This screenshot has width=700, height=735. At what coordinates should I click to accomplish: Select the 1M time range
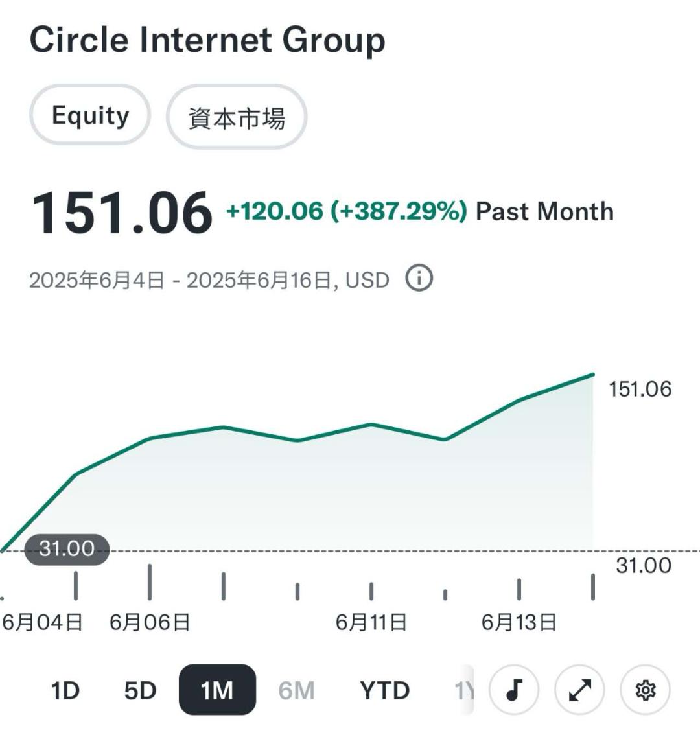pyautogui.click(x=217, y=690)
